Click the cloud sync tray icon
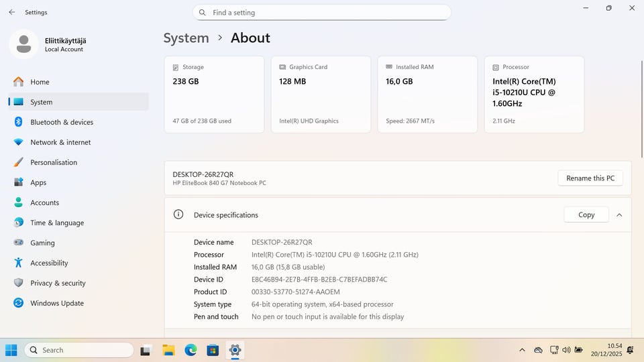Screen dimensions: 644x362 538,350
